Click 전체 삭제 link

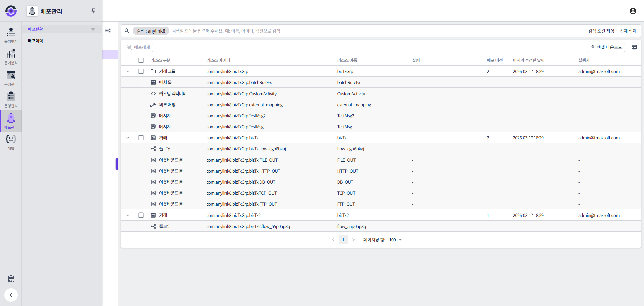click(628, 31)
